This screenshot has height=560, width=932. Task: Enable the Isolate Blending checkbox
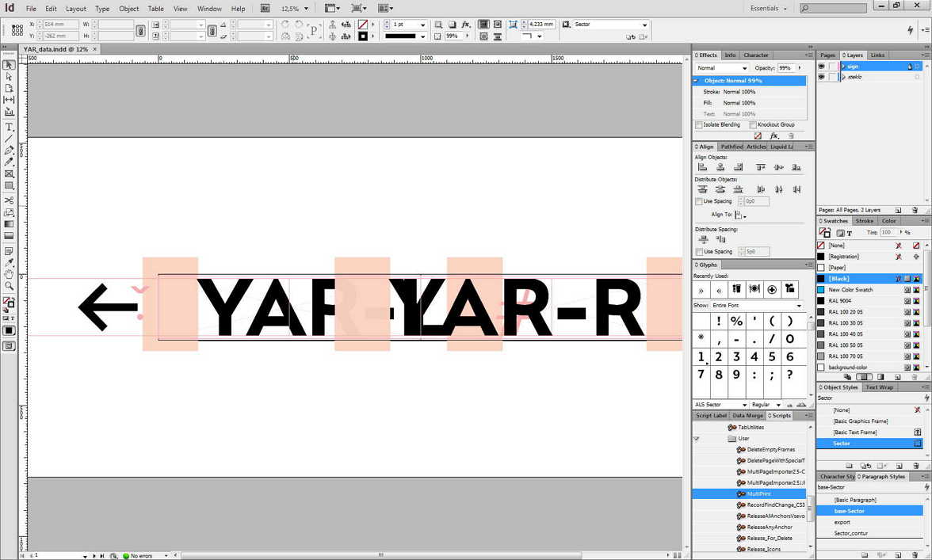[x=698, y=125]
